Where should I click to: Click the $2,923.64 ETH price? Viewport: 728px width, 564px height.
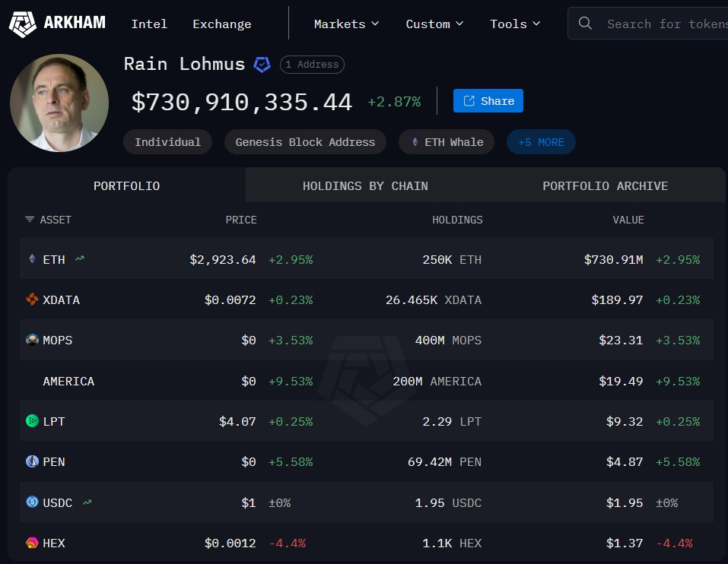point(223,259)
